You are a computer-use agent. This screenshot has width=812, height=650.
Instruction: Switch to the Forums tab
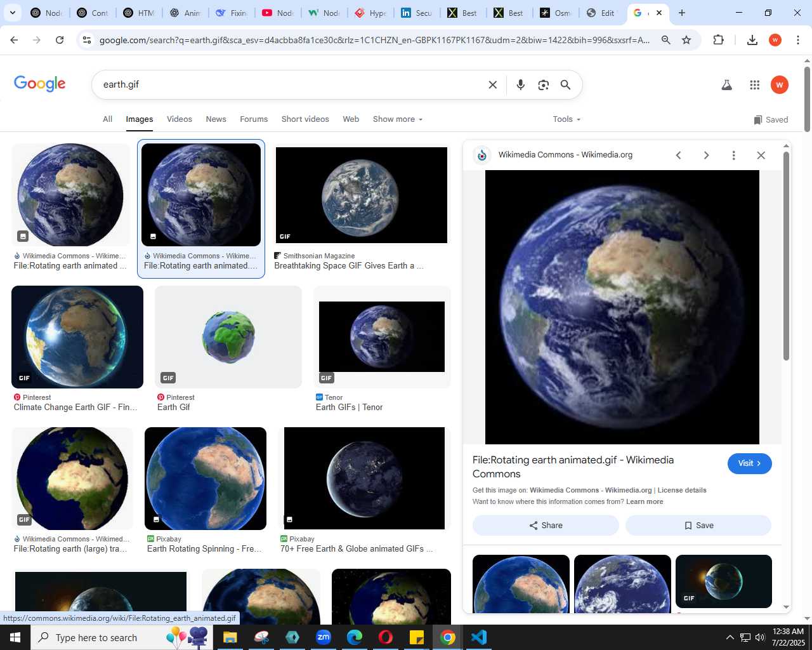point(254,119)
